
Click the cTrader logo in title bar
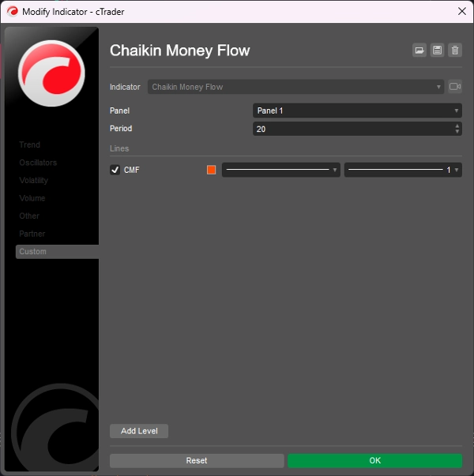coord(13,12)
